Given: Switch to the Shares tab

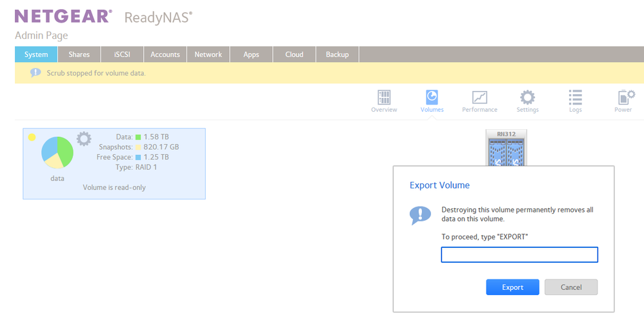Looking at the screenshot, I should click(79, 55).
